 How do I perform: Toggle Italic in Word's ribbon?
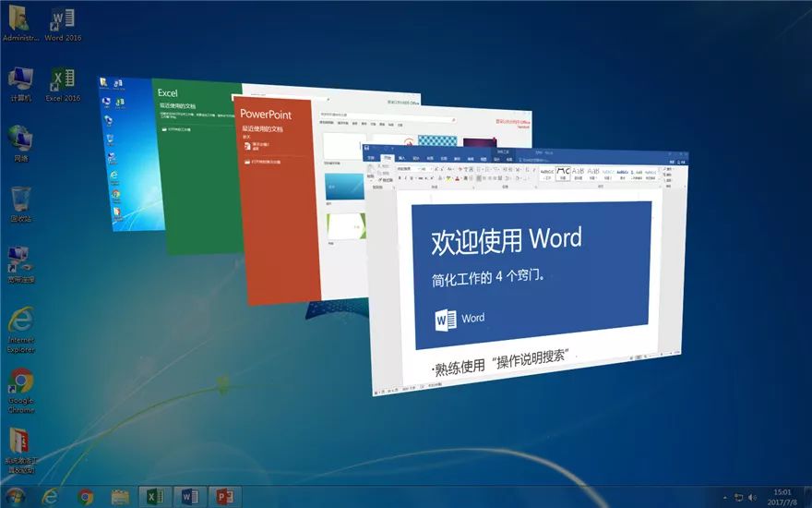(x=405, y=177)
